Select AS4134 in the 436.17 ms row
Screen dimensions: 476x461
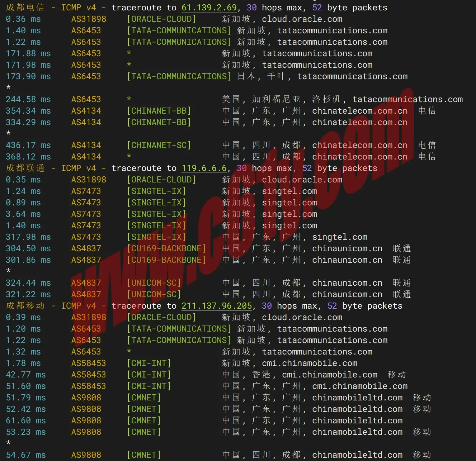tap(86, 145)
